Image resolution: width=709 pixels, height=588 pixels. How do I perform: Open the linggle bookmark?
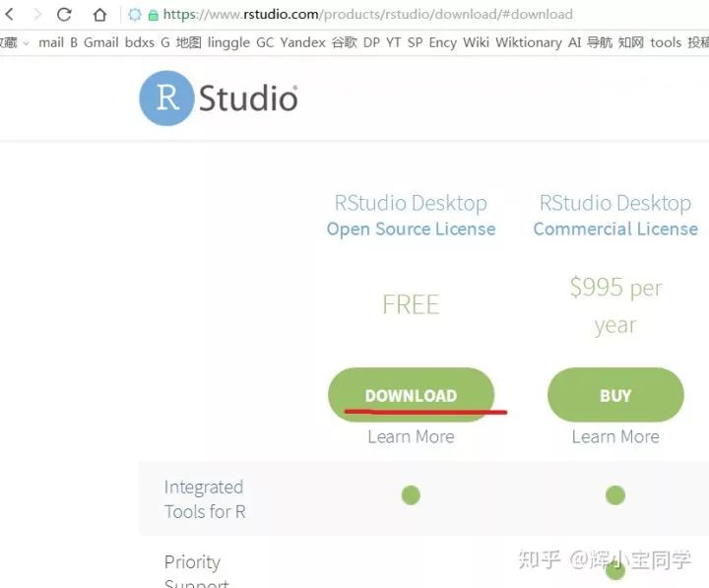click(228, 43)
